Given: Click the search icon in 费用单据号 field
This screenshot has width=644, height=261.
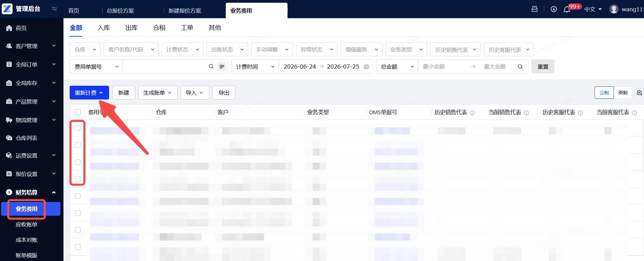Looking at the screenshot, I should tap(211, 67).
